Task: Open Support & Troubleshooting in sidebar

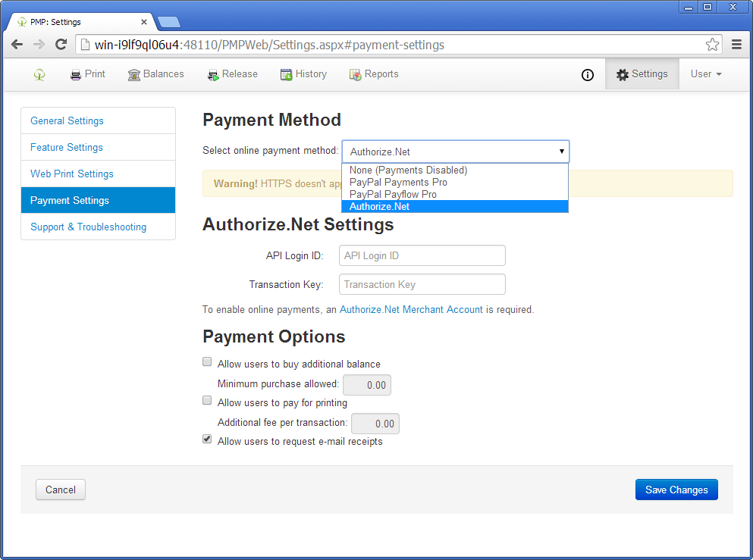Action: [98, 227]
